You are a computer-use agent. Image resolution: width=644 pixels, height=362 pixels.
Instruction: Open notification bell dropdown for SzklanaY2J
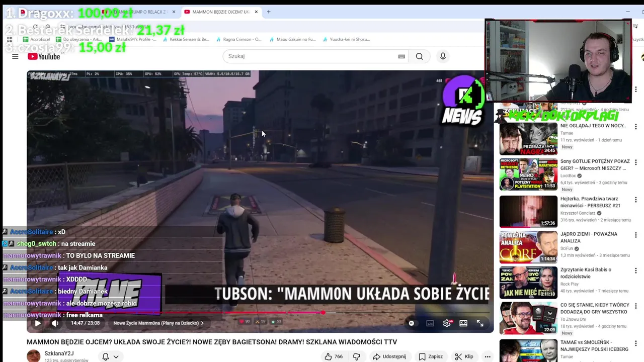pos(110,356)
